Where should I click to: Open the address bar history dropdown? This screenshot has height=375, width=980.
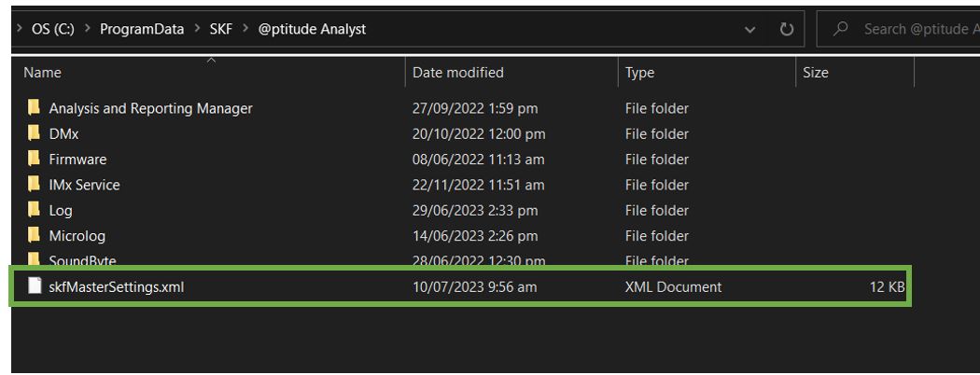coord(751,29)
